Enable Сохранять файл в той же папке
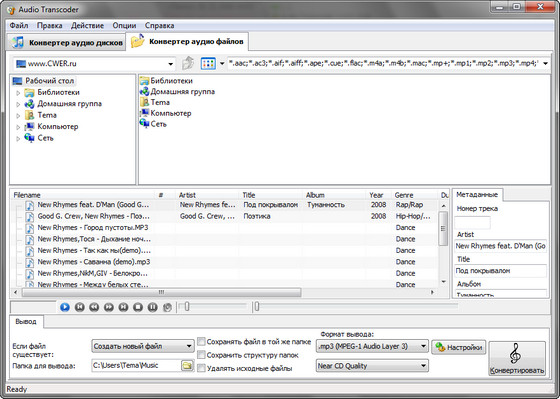 (201, 342)
